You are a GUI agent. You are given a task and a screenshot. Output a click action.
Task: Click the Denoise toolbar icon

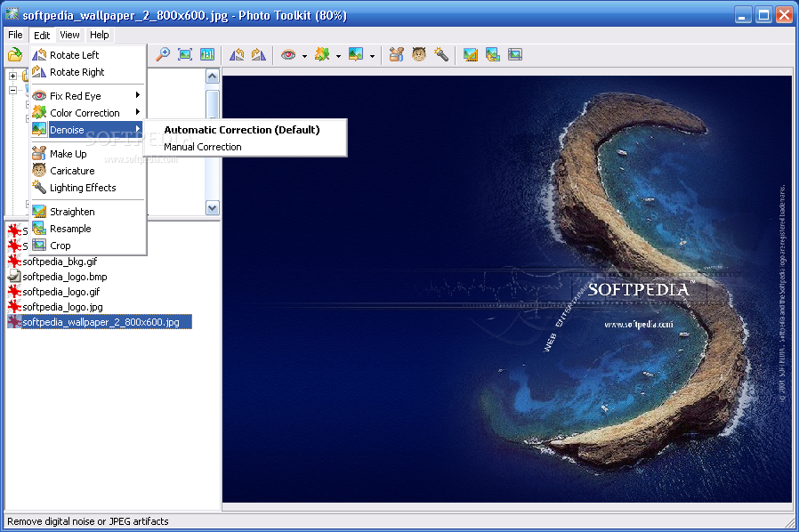coord(356,54)
